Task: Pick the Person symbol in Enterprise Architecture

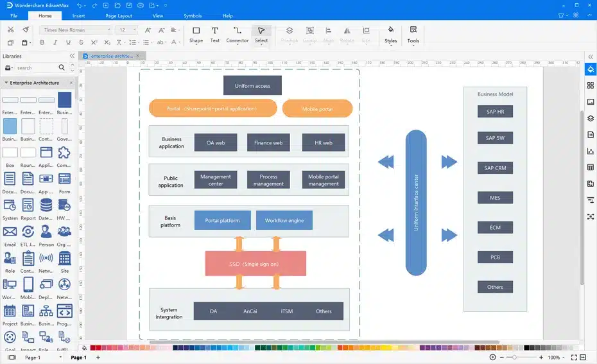Action: point(46,234)
